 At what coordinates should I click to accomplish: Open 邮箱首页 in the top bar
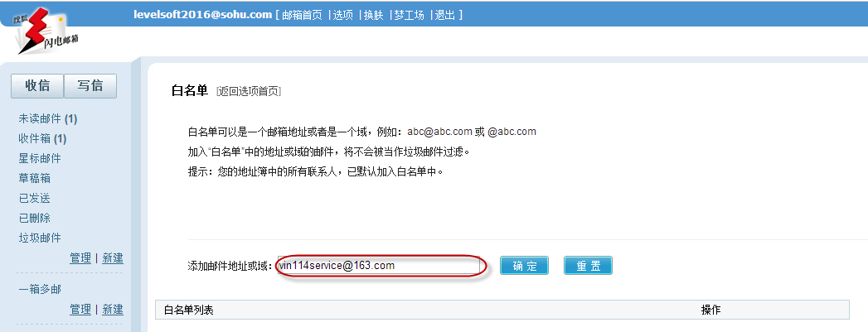[x=302, y=15]
